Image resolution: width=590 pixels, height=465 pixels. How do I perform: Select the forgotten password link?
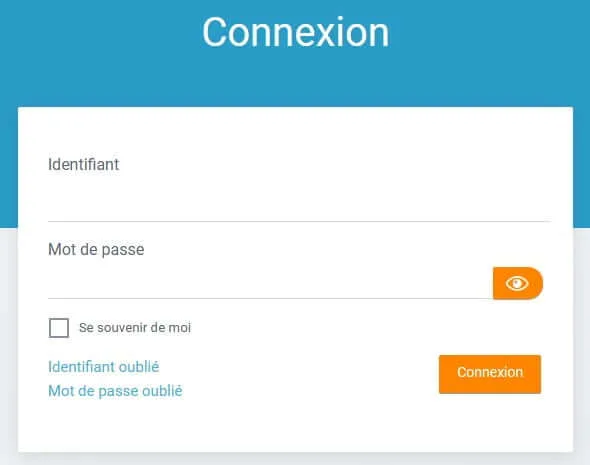click(x=115, y=391)
